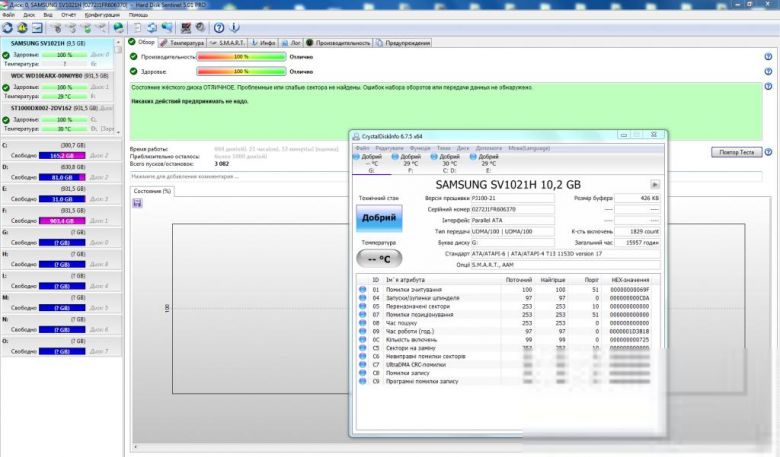Select the Обзор tab

pos(142,42)
